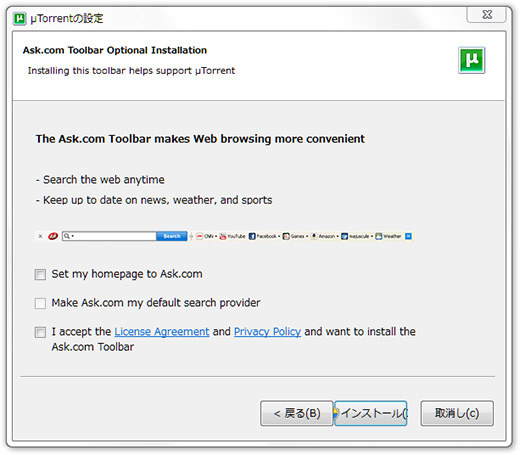Image resolution: width=520 pixels, height=455 pixels.
Task: Close the µTorrent setup dialog
Action: point(487,15)
